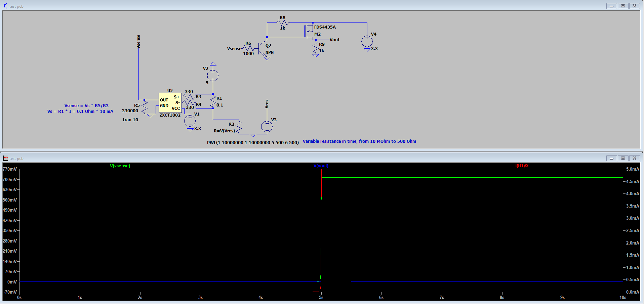The height and width of the screenshot is (304, 644).
Task: Click the 5.0mA right axis label
Action: pos(633,169)
